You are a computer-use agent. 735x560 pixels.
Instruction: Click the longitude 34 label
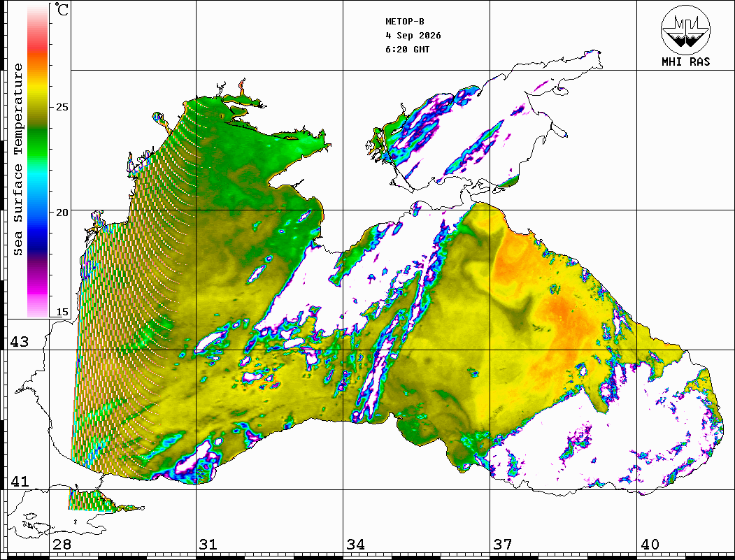356,544
